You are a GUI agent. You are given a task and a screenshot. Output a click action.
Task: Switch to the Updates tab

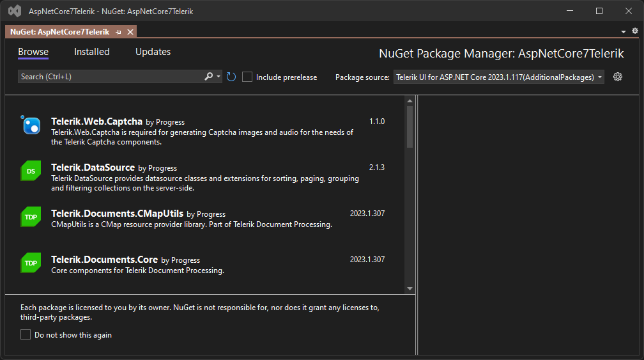(153, 52)
